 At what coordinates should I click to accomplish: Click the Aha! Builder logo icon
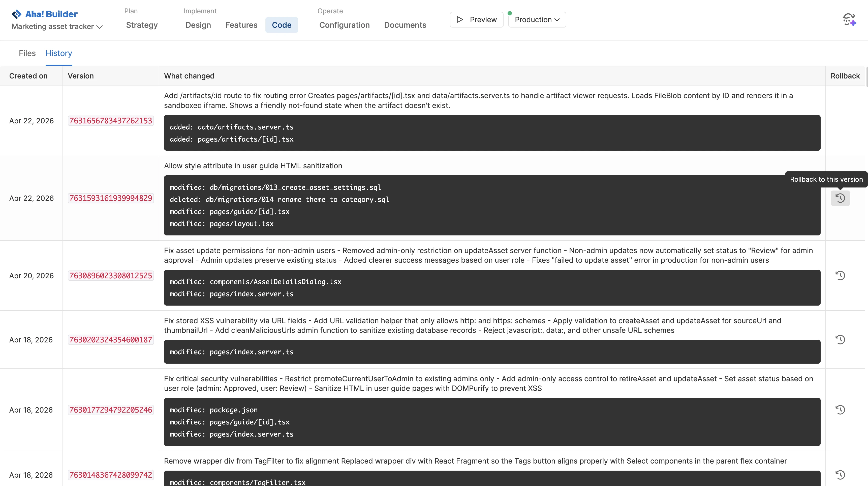coord(17,14)
